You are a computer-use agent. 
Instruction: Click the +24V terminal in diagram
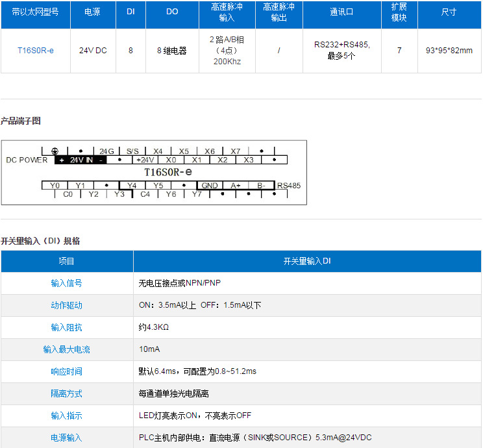145,160
